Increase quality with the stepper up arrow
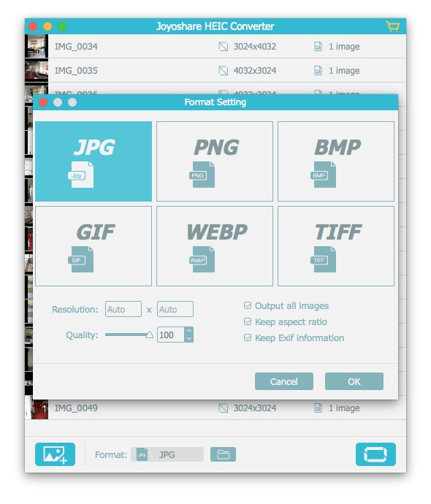 [x=189, y=331]
